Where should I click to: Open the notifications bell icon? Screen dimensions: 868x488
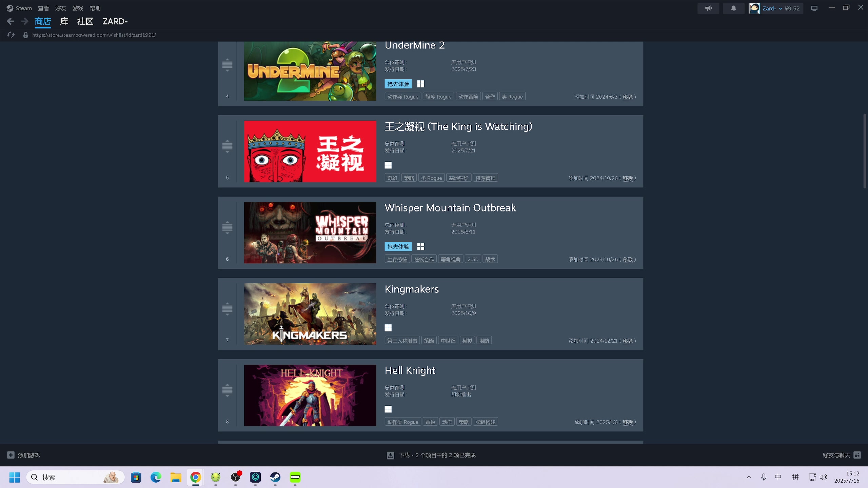pyautogui.click(x=734, y=8)
